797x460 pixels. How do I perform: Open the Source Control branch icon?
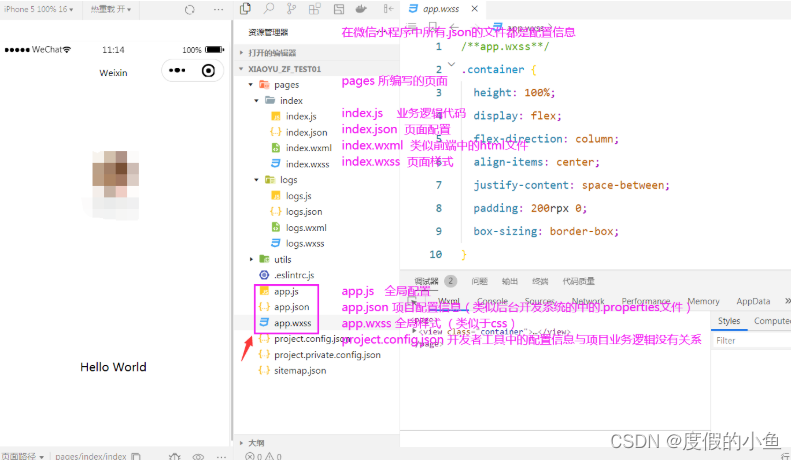point(291,9)
